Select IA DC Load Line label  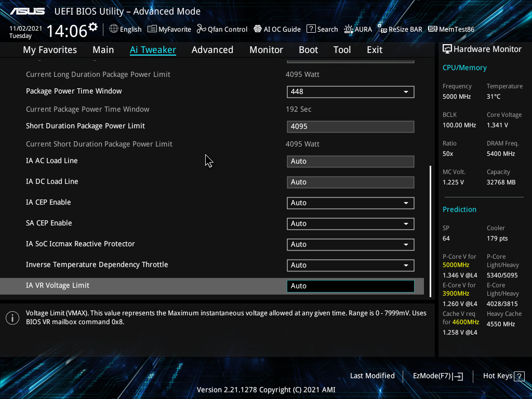[x=52, y=181]
